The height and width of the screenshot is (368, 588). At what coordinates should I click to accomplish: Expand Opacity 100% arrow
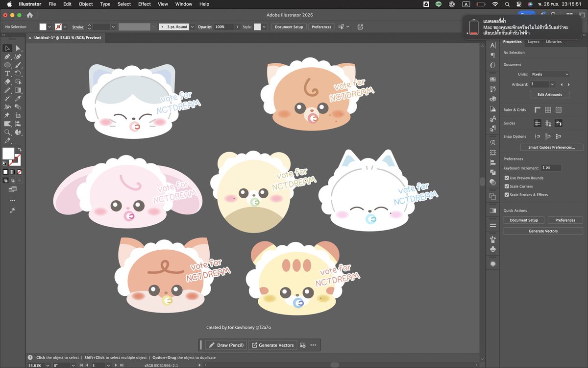tap(237, 27)
